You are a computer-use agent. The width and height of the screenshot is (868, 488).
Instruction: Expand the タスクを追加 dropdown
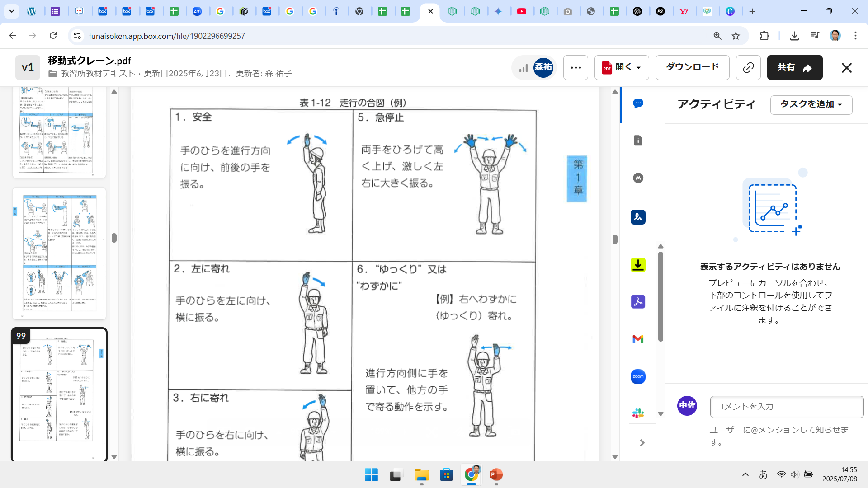point(811,104)
